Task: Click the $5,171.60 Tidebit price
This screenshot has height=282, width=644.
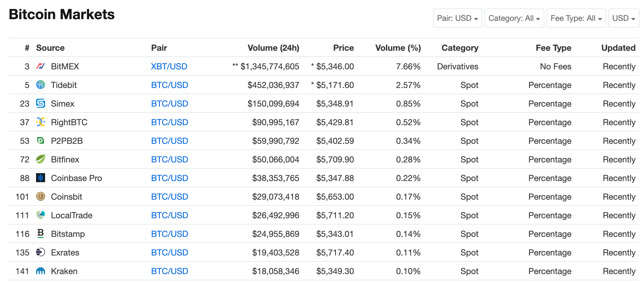Action: [335, 85]
